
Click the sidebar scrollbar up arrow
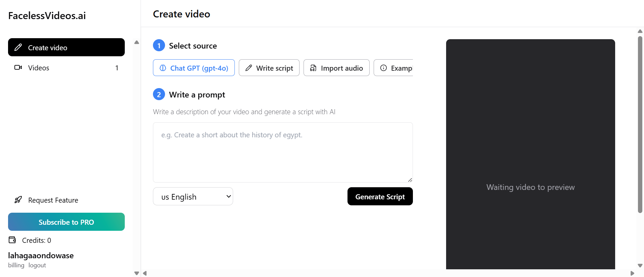(x=137, y=42)
